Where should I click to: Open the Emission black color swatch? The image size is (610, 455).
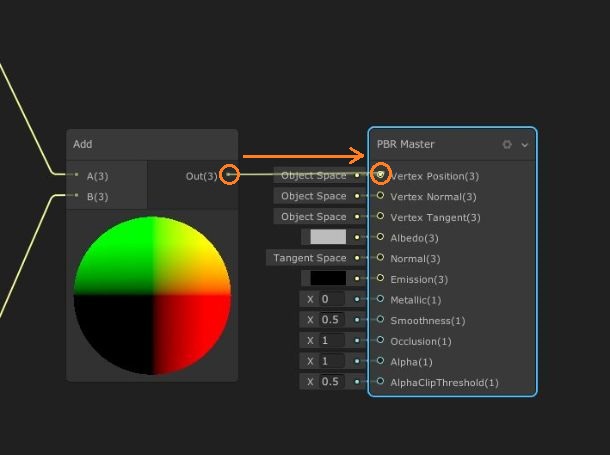(327, 278)
